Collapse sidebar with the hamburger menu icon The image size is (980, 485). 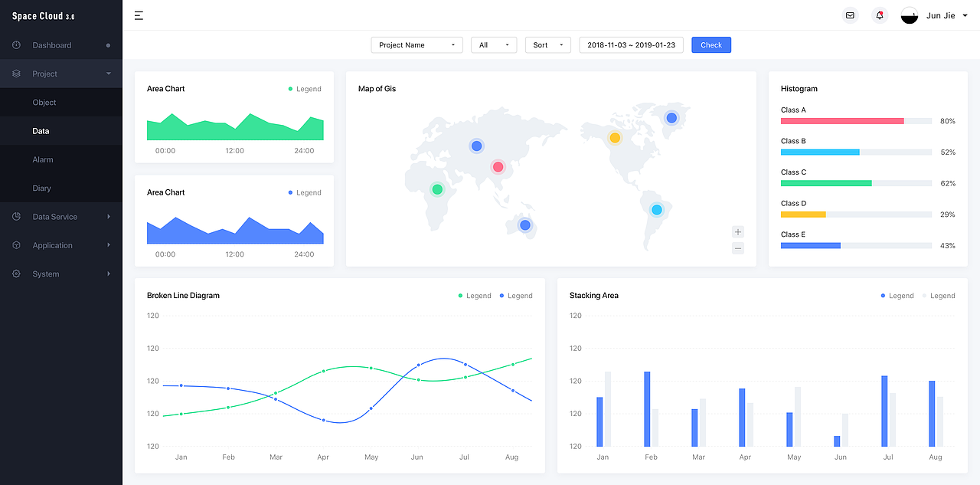pos(139,15)
